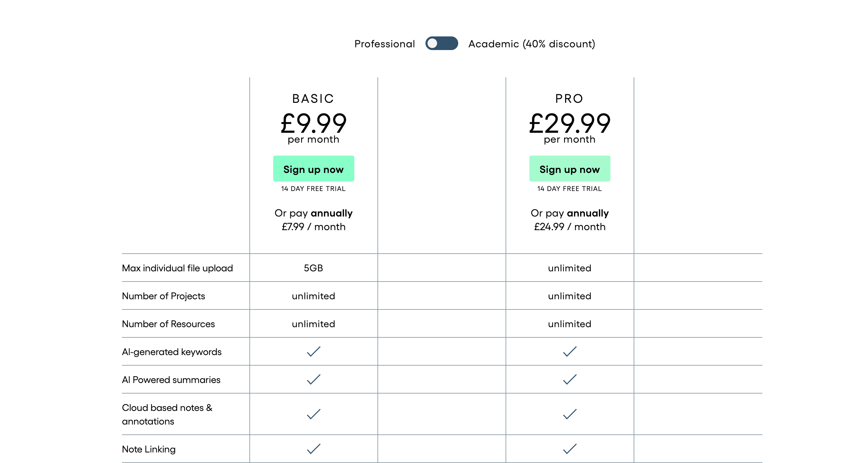
Task: Click Pro's Cloud based notes checkmark
Action: [570, 414]
